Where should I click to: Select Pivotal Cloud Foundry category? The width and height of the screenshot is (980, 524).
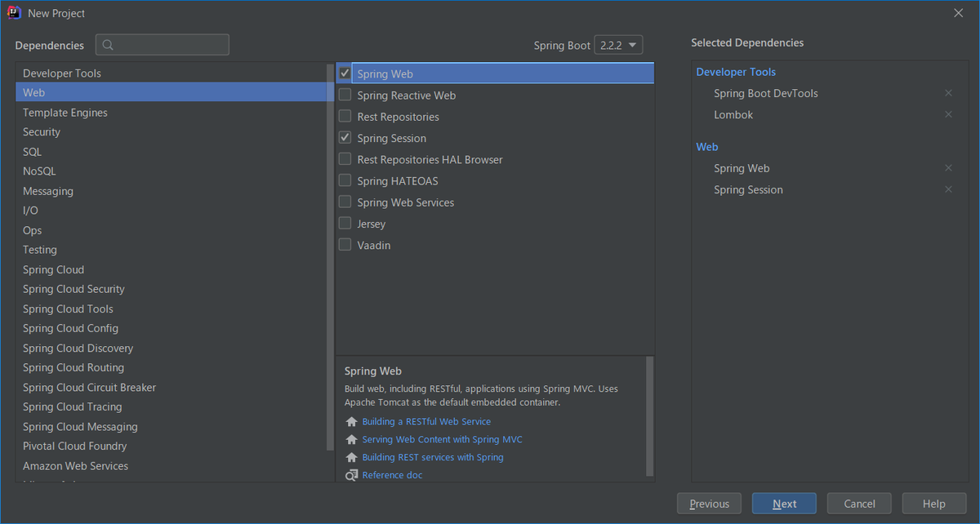tap(171, 446)
